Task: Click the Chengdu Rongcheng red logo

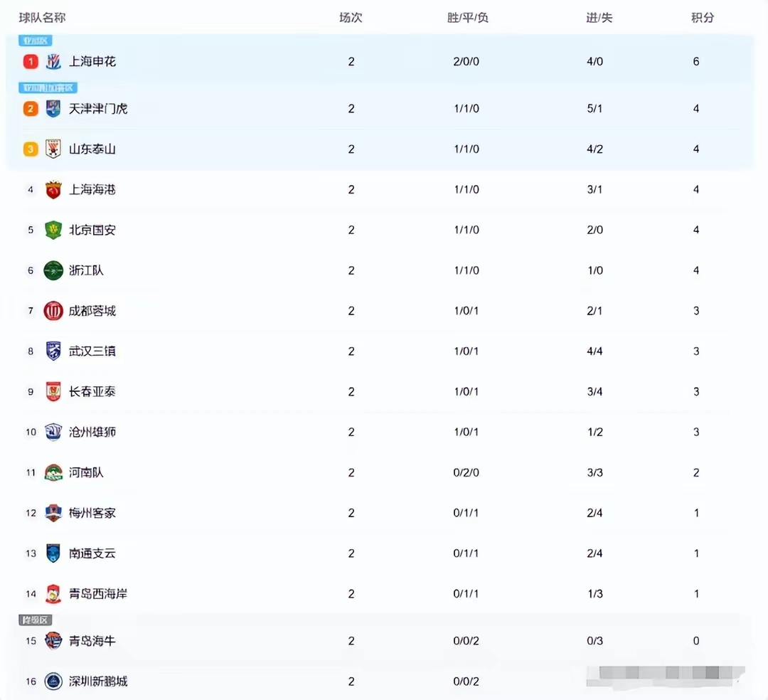Action: [x=53, y=311]
